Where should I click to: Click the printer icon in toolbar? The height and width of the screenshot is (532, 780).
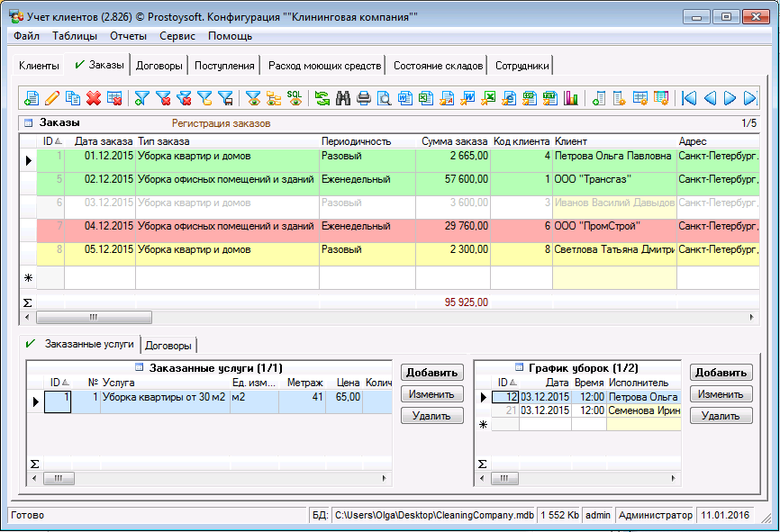tap(364, 97)
